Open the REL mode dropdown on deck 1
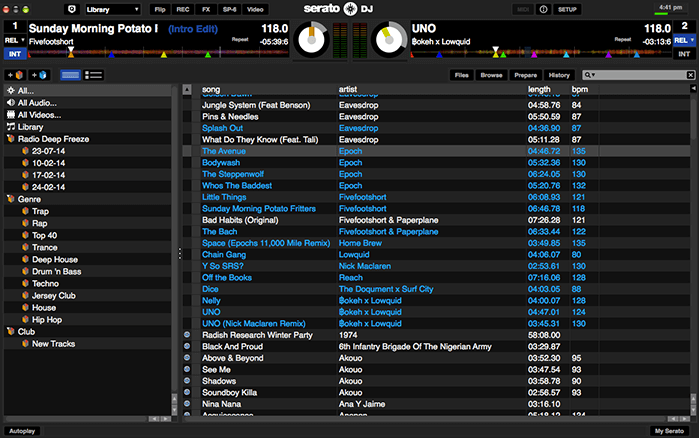699x438 pixels. click(15, 41)
